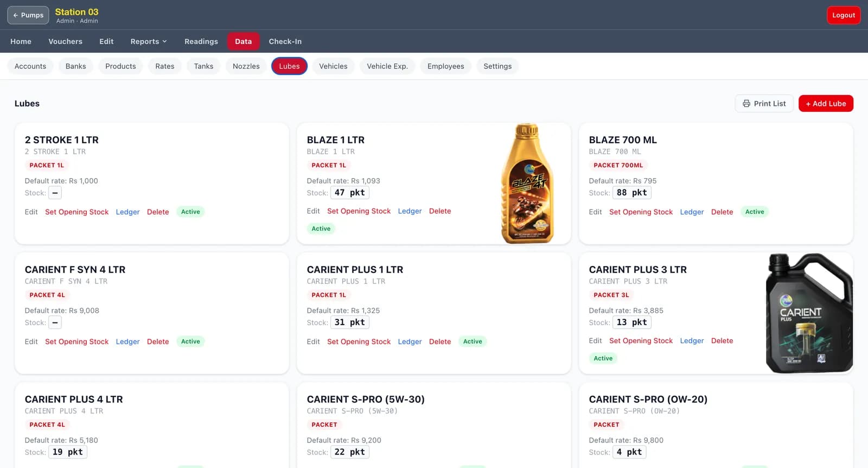Click the CARIENT PLUS 3 LTR can image
Screen dimensions: 868x468
(809, 313)
